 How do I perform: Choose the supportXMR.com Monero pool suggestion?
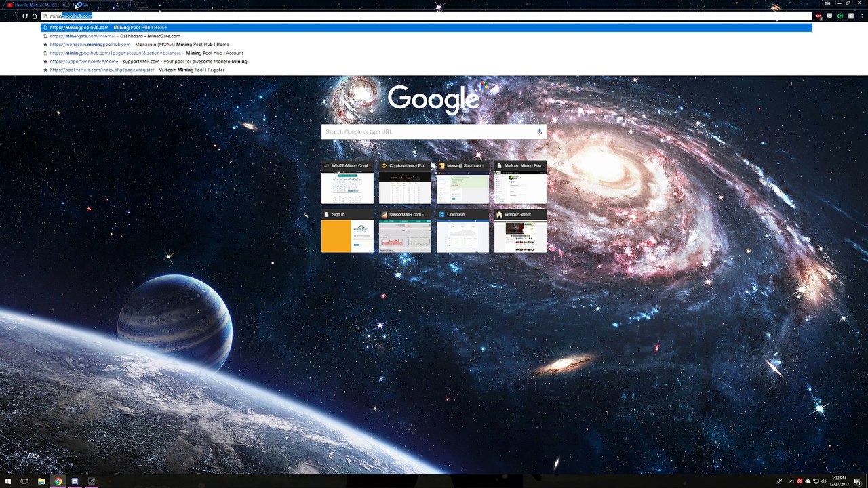click(426, 62)
